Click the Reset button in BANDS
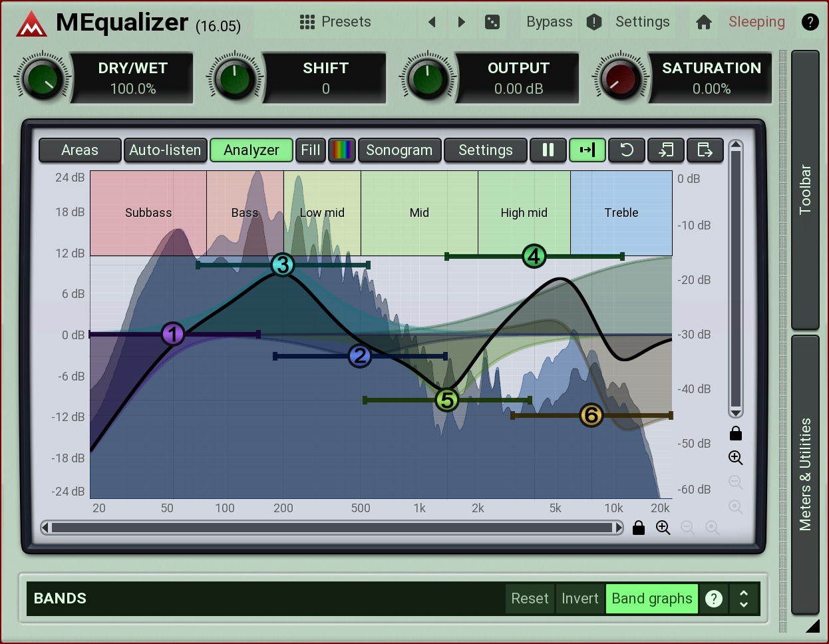The image size is (829, 644). [530, 599]
